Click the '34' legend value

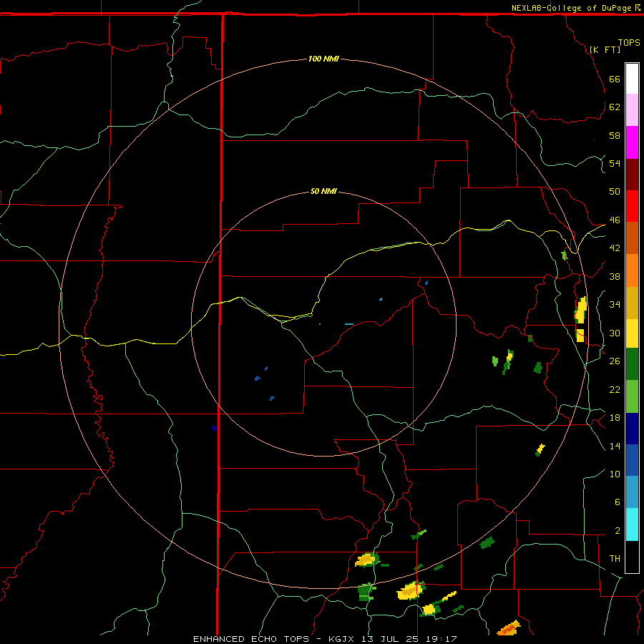tap(615, 304)
